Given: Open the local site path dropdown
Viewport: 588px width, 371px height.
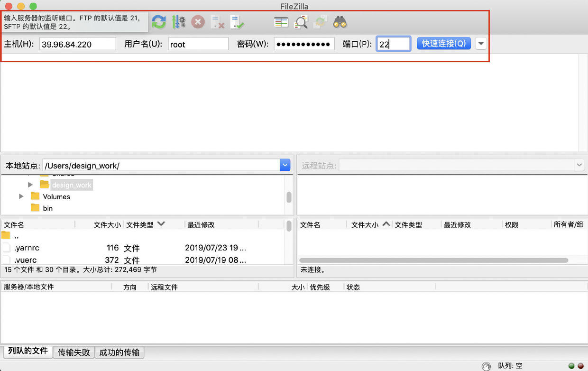Looking at the screenshot, I should coord(285,165).
